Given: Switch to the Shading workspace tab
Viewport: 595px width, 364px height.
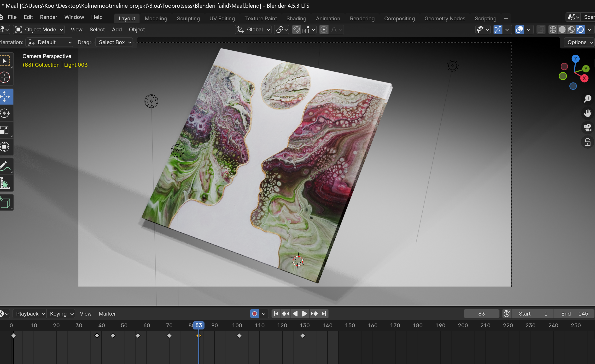Looking at the screenshot, I should [296, 19].
